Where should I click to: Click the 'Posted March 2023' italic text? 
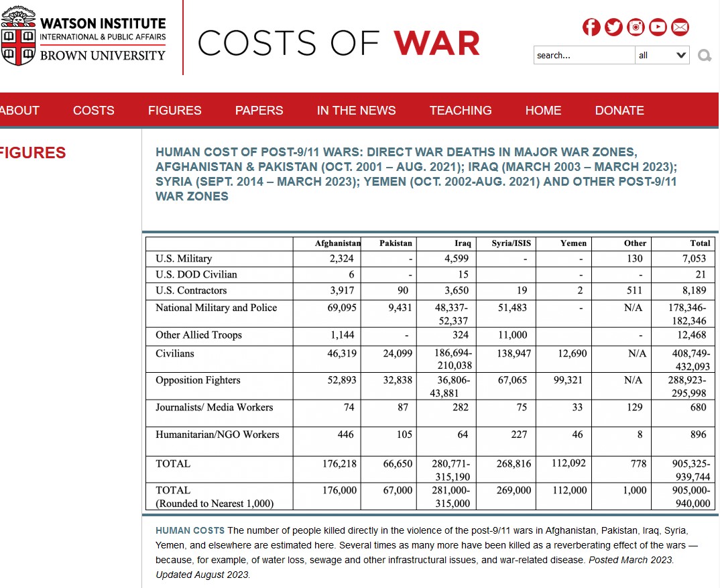pyautogui.click(x=631, y=560)
